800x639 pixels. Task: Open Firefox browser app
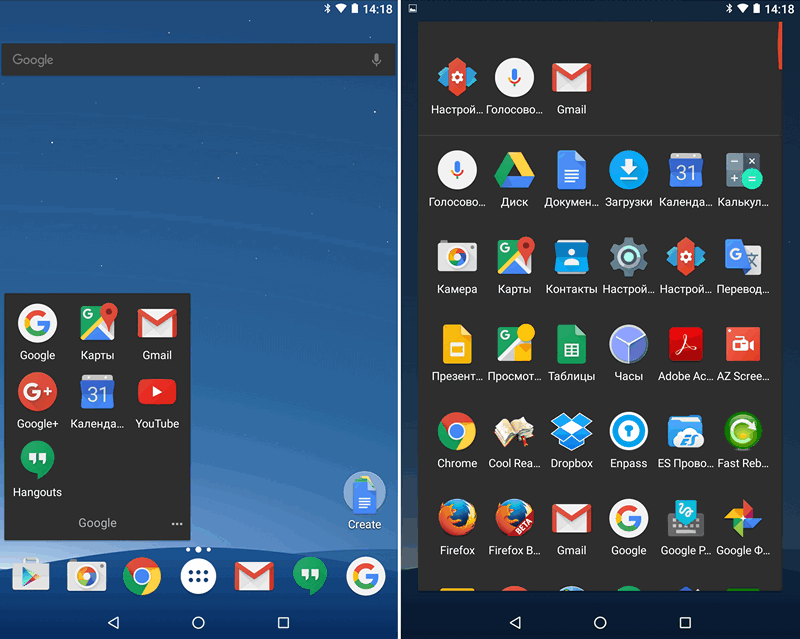point(457,518)
